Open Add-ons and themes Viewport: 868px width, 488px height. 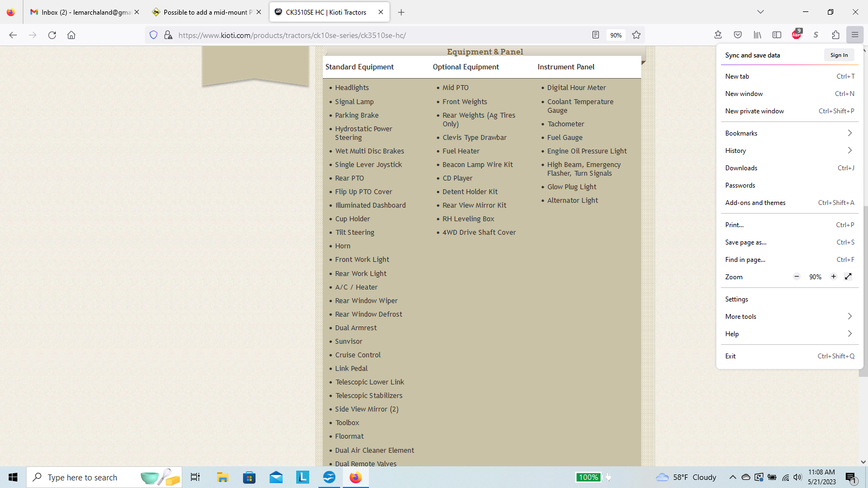790,203
